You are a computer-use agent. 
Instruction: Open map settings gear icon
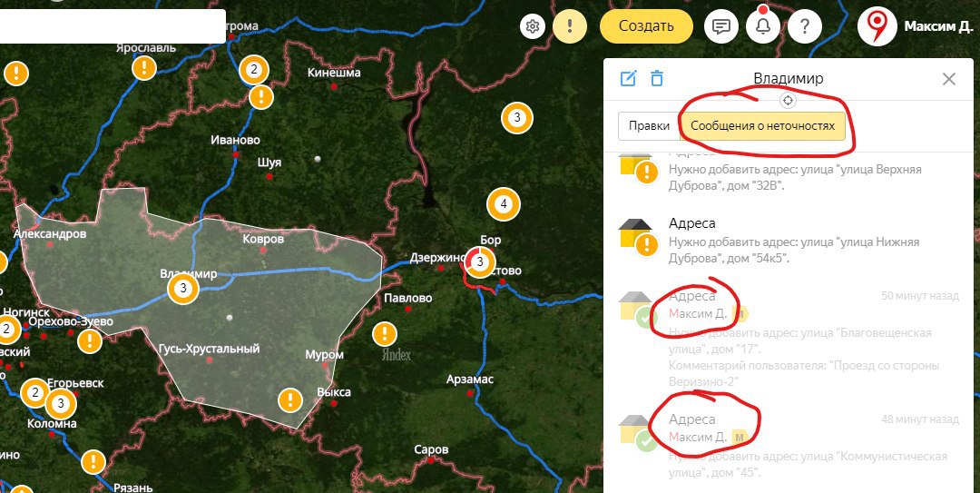point(533,27)
